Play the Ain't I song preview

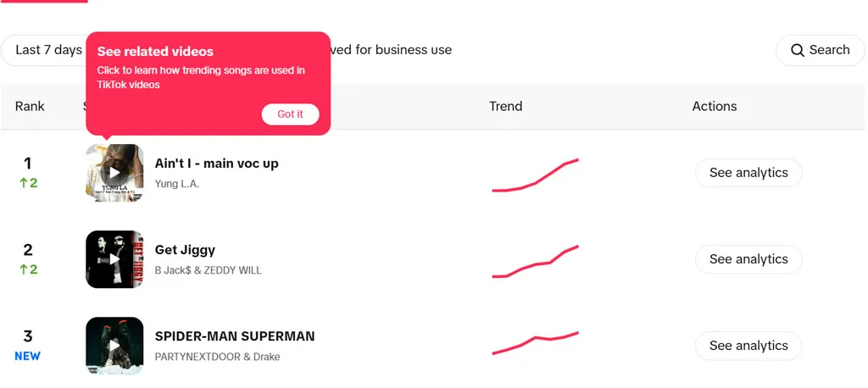click(x=114, y=173)
